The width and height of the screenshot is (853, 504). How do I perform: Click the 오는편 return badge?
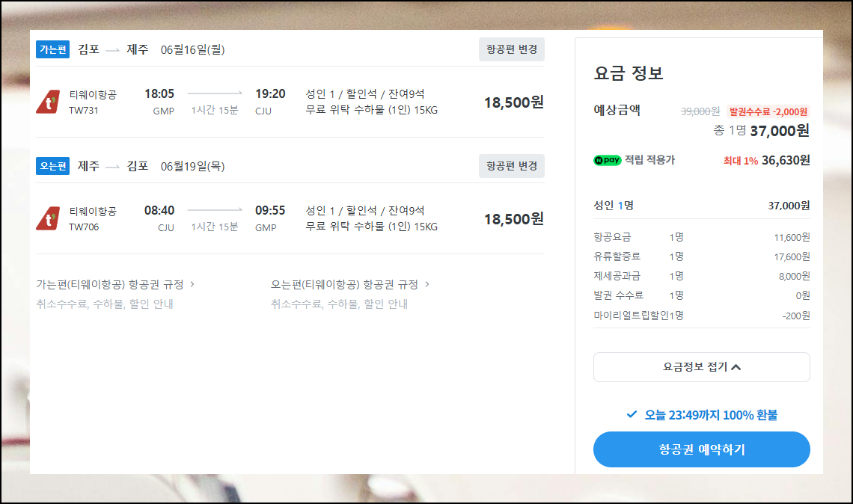[x=53, y=166]
